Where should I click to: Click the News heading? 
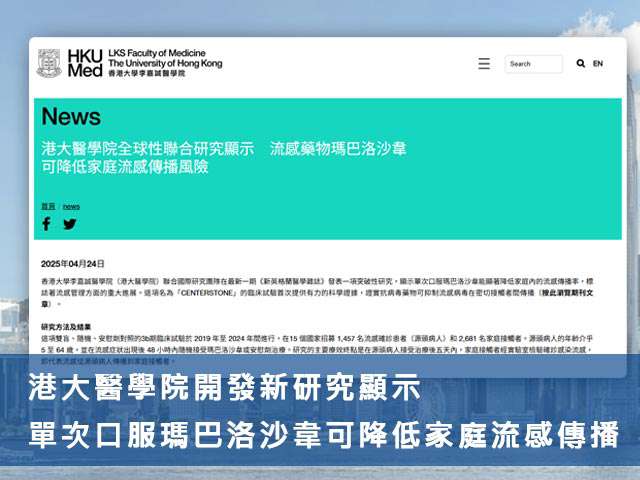pyautogui.click(x=71, y=117)
